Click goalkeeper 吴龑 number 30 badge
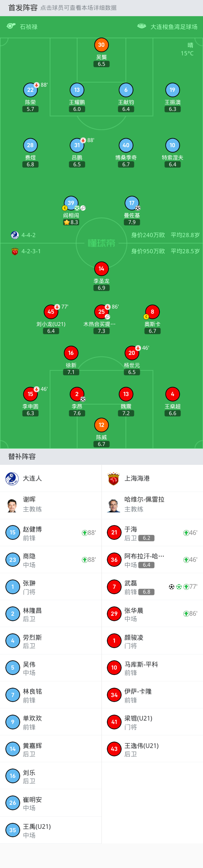The width and height of the screenshot is (203, 868). click(101, 45)
